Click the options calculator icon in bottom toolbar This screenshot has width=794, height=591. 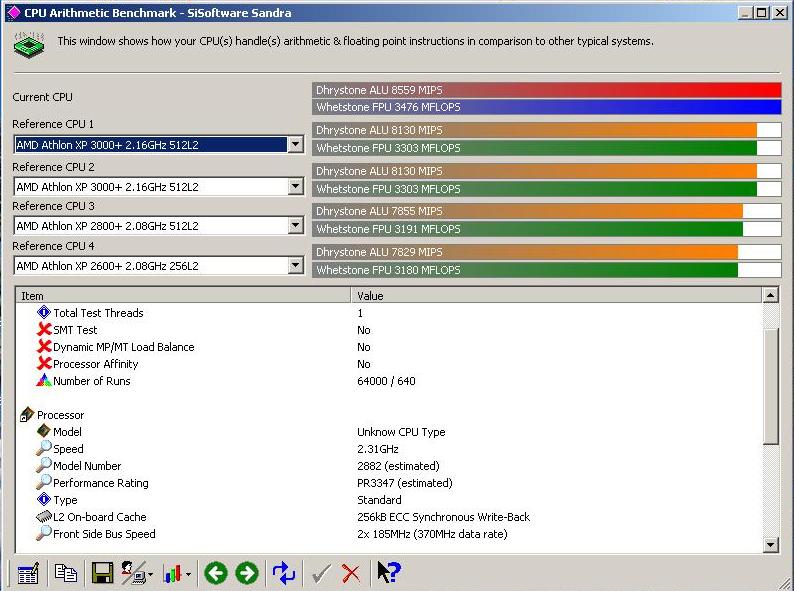pos(28,573)
